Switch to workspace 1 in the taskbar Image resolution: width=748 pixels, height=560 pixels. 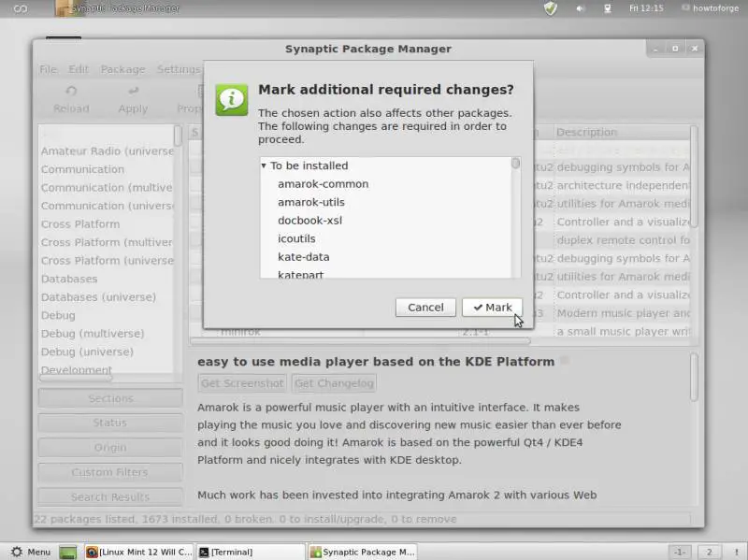tap(681, 552)
